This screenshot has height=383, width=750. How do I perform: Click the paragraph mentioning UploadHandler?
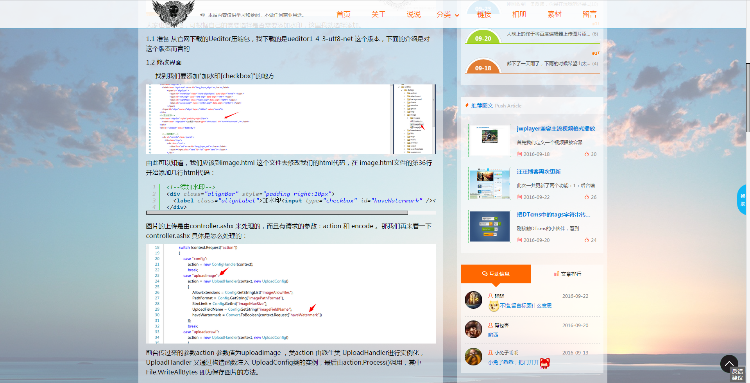pos(285,362)
